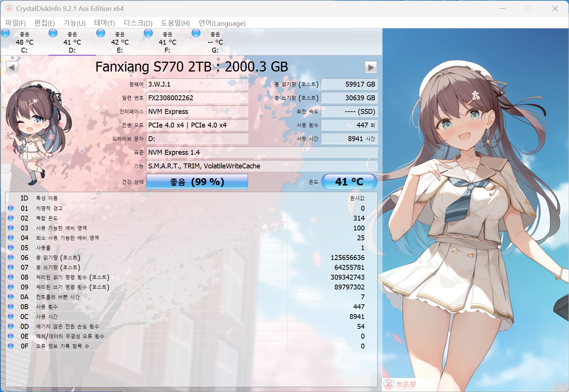
Task: Select the 사용 가능한 예비 영역 row
Action: point(187,228)
